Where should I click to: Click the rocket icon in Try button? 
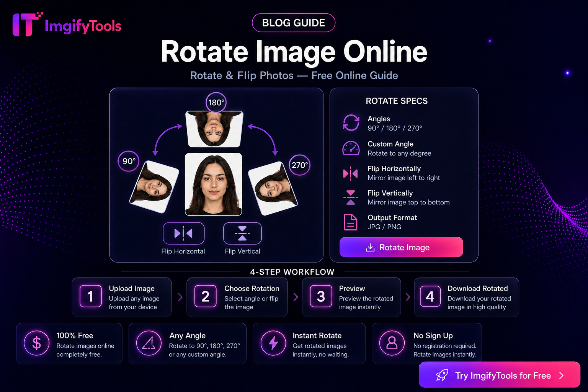pyautogui.click(x=442, y=375)
